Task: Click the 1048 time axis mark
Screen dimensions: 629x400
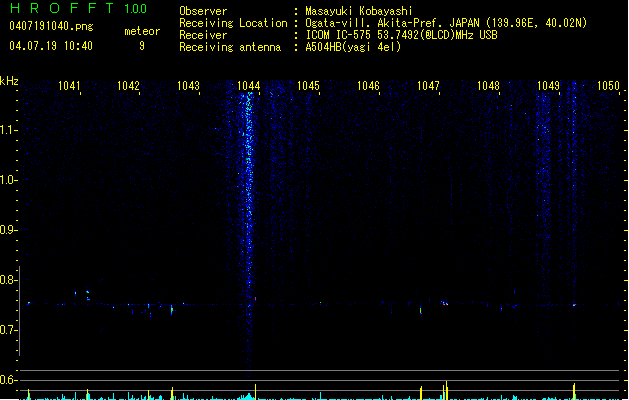Action: pyautogui.click(x=488, y=86)
